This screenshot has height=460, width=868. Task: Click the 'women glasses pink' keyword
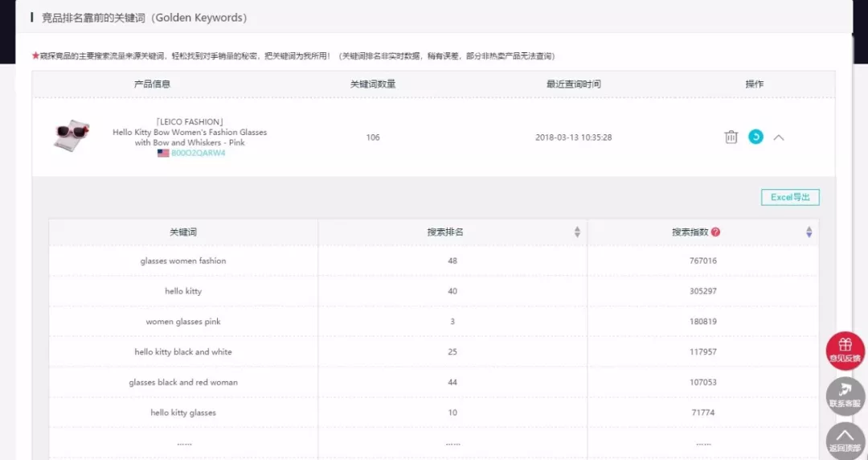183,322
